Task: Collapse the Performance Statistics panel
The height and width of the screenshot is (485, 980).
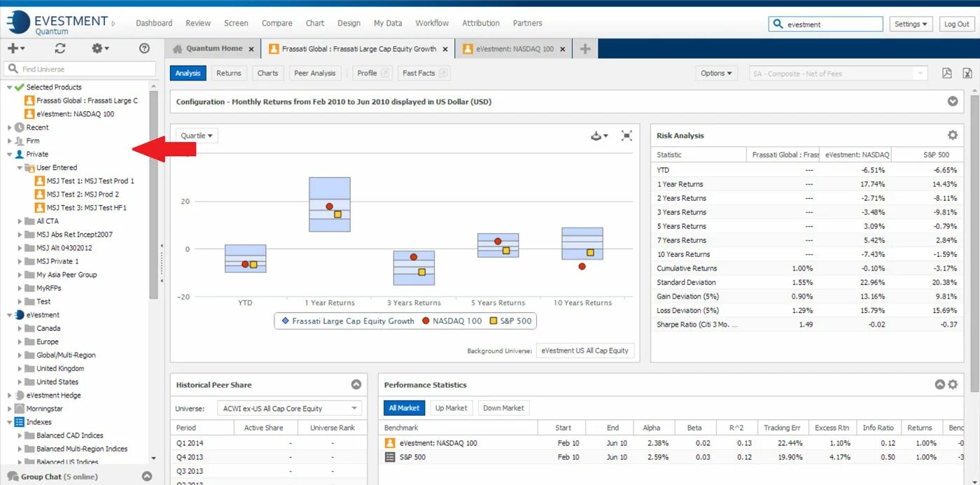Action: 940,384
